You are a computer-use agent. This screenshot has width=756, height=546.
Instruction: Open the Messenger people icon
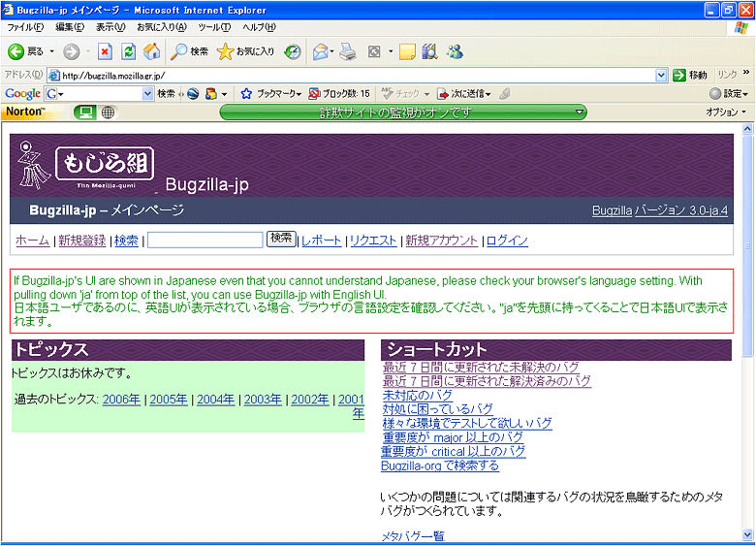pos(455,51)
